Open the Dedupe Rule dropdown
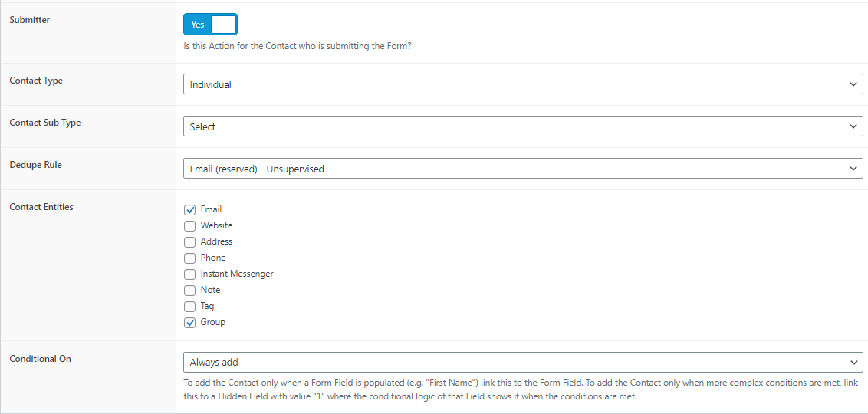The image size is (868, 414). coord(523,168)
